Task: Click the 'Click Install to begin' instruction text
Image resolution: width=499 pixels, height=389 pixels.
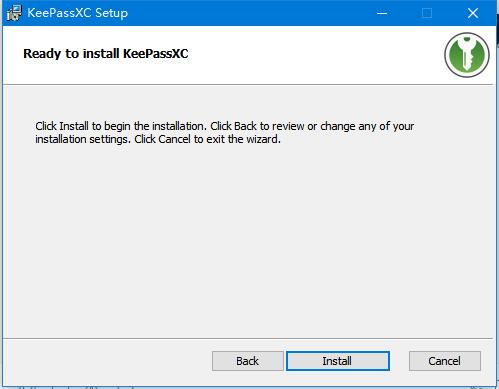Action: click(224, 133)
